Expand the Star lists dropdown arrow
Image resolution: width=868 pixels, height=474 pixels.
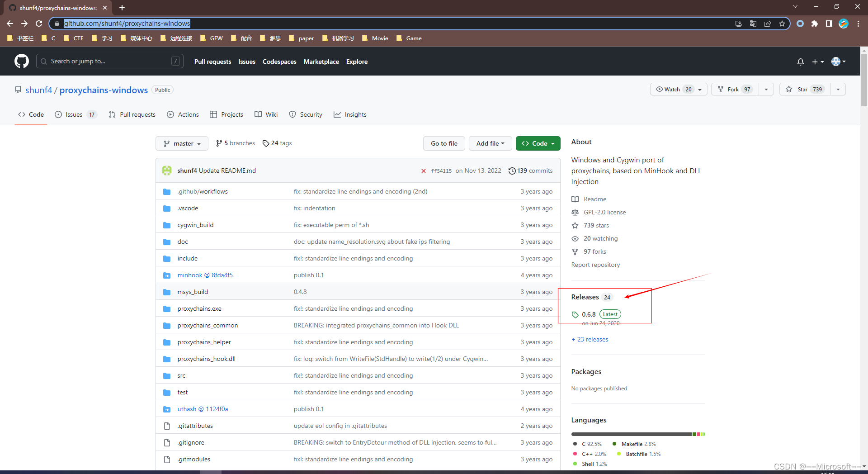[838, 89]
